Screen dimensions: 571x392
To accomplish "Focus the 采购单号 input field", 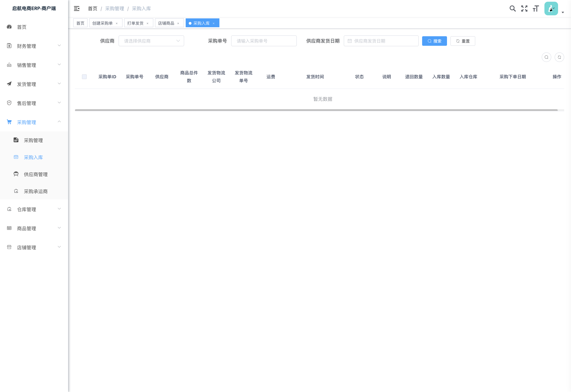I will tap(264, 41).
